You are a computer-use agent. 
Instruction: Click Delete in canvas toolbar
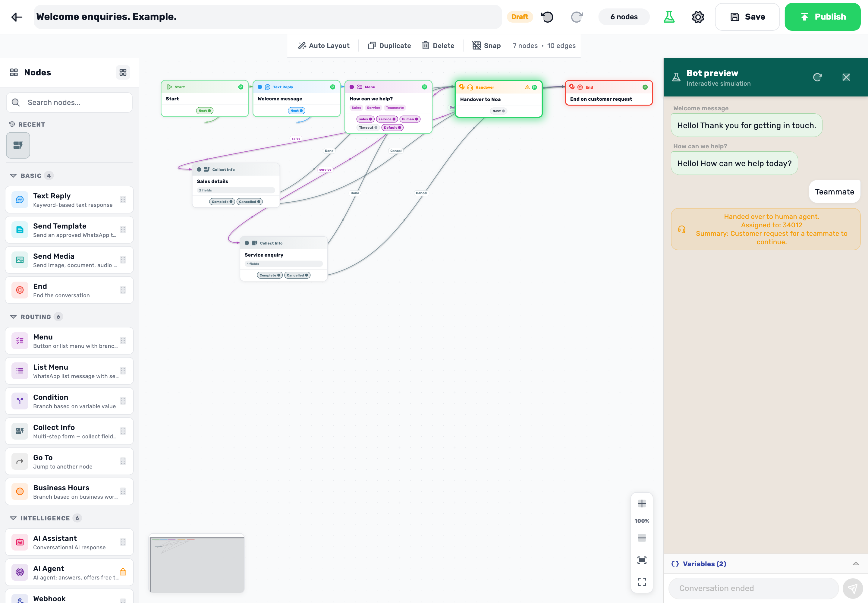pos(438,45)
